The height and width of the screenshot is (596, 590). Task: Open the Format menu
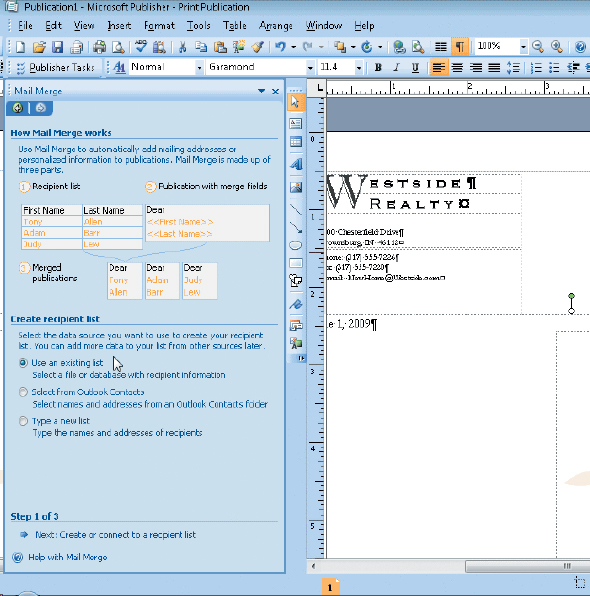click(159, 26)
